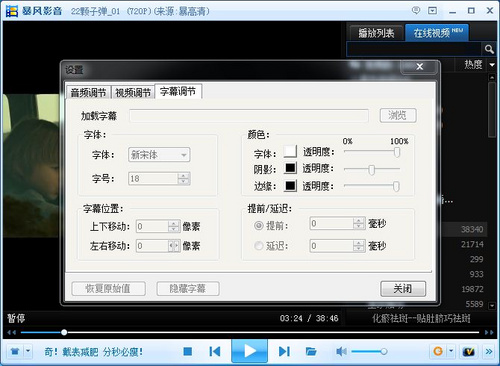The height and width of the screenshot is (366, 500).
Task: Click the 延迟 spinner arrows
Action: [x=359, y=246]
